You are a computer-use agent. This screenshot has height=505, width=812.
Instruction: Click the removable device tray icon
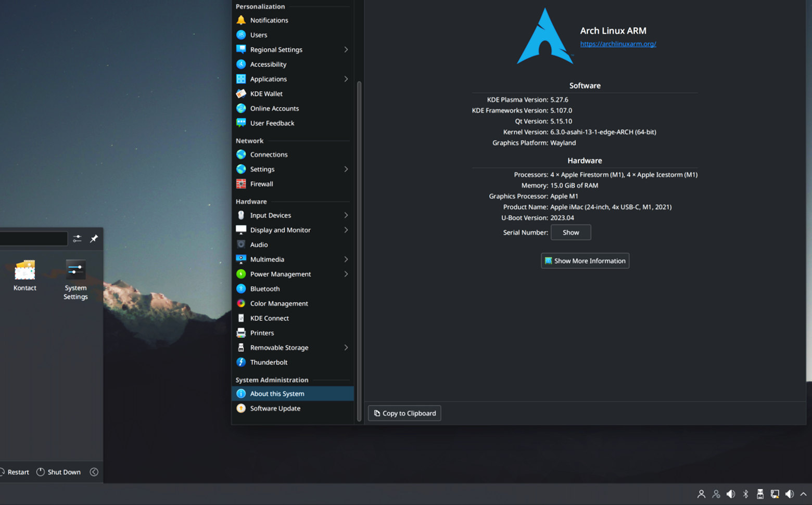tap(760, 494)
